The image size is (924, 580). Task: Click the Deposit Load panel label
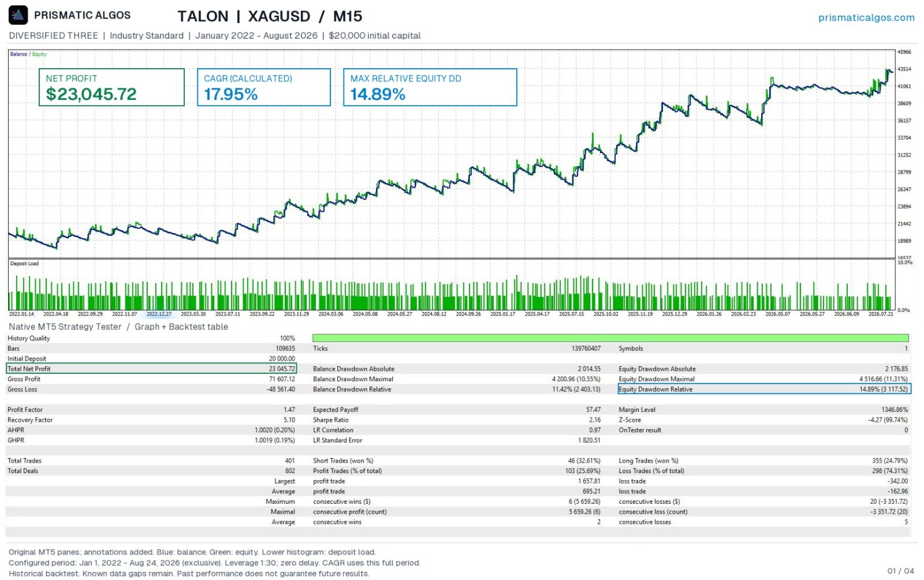coord(24,263)
